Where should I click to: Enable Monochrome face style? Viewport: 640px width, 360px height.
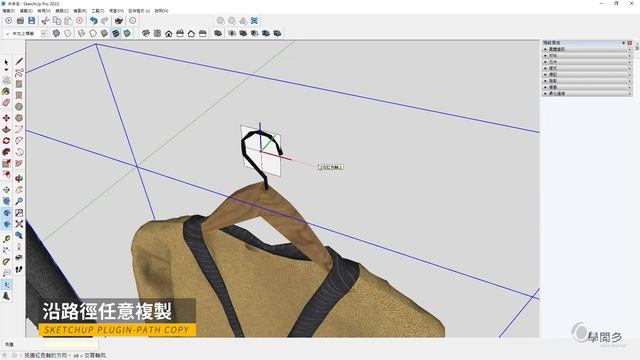point(127,33)
